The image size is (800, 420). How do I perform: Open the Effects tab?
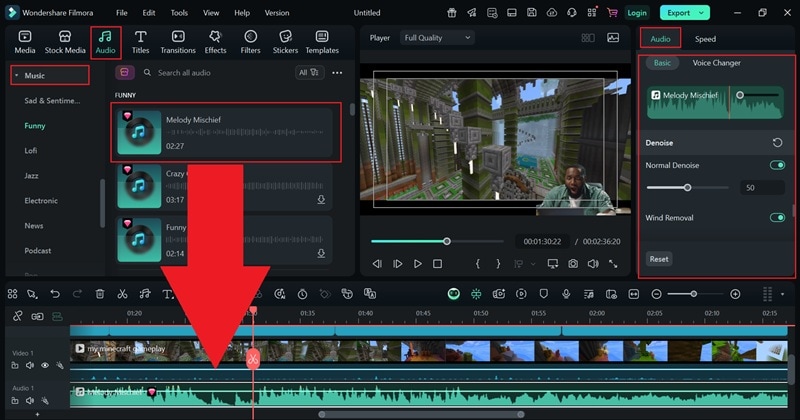215,42
